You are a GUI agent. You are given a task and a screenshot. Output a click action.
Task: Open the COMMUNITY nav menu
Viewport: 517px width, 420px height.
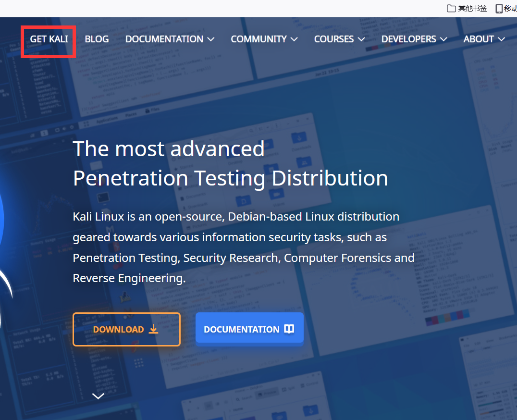click(x=264, y=39)
